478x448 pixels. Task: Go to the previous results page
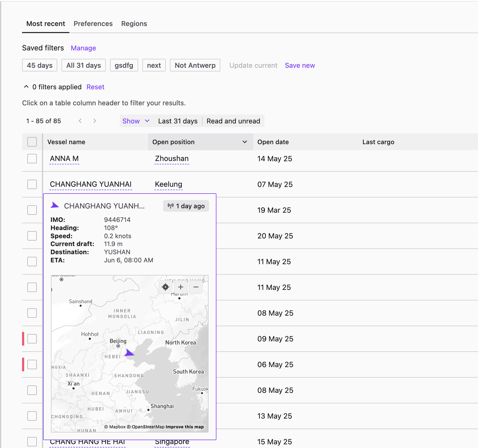(80, 121)
